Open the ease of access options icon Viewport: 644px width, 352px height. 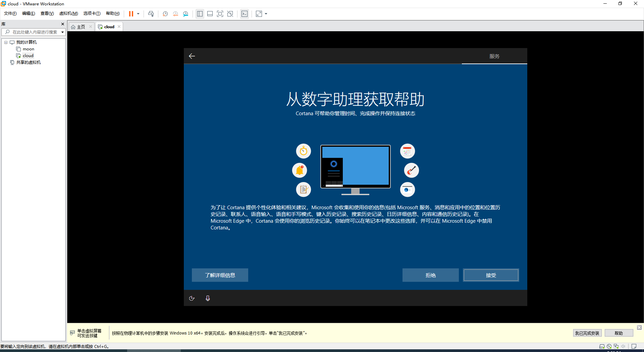[x=192, y=298]
